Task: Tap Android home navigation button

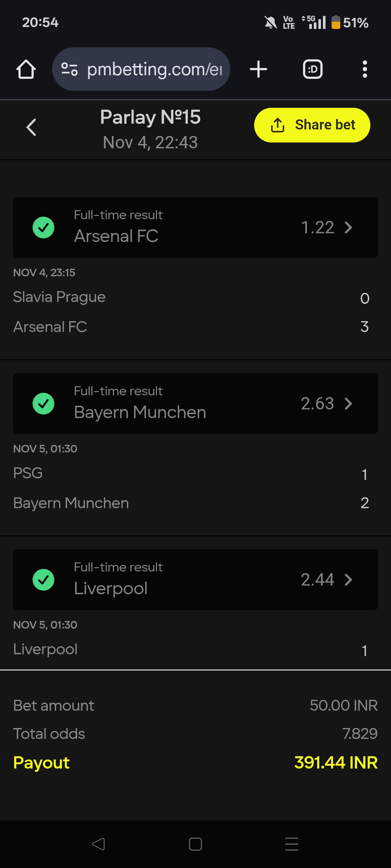Action: (x=195, y=844)
